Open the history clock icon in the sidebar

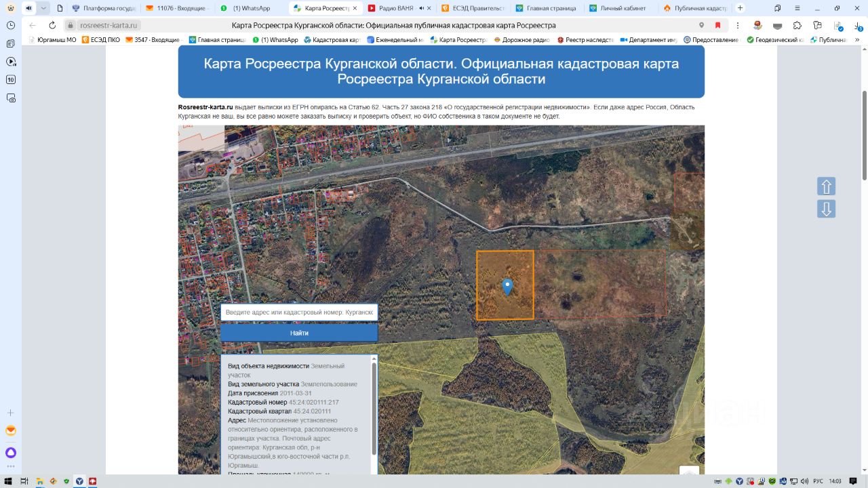pyautogui.click(x=11, y=25)
